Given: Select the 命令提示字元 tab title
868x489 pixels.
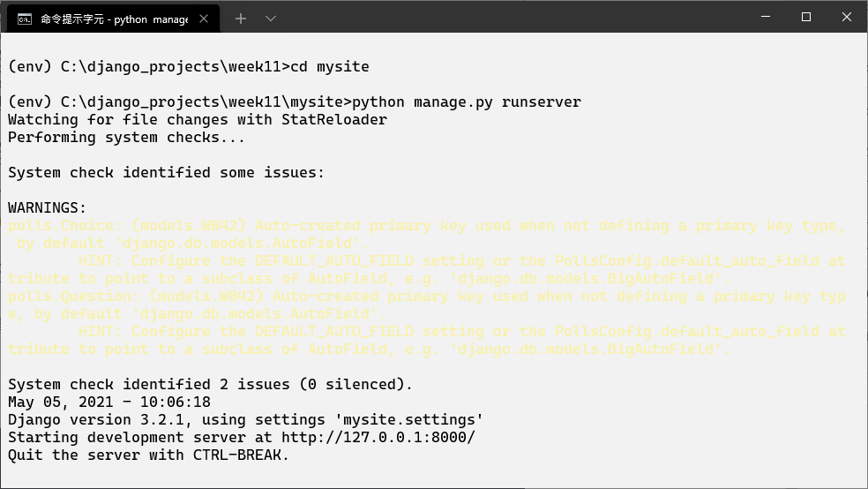Looking at the screenshot, I should (114, 19).
